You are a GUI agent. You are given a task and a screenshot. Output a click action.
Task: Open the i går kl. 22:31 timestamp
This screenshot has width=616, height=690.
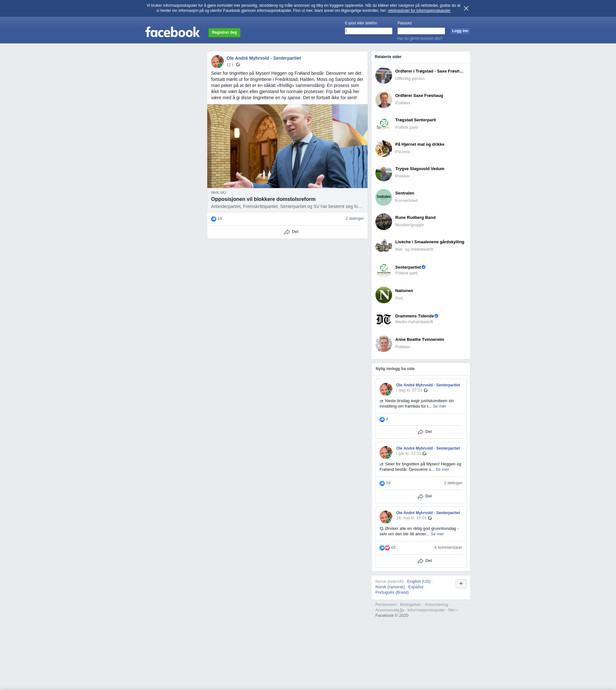(408, 454)
